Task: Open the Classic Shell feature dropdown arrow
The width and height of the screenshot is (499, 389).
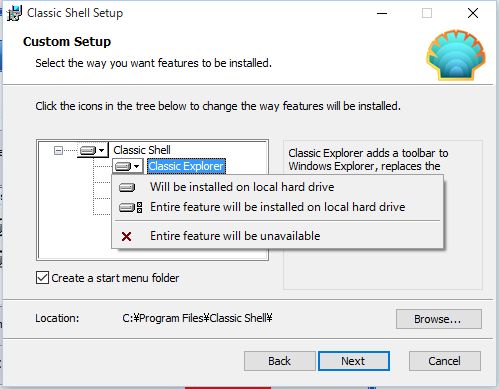Action: (102, 151)
